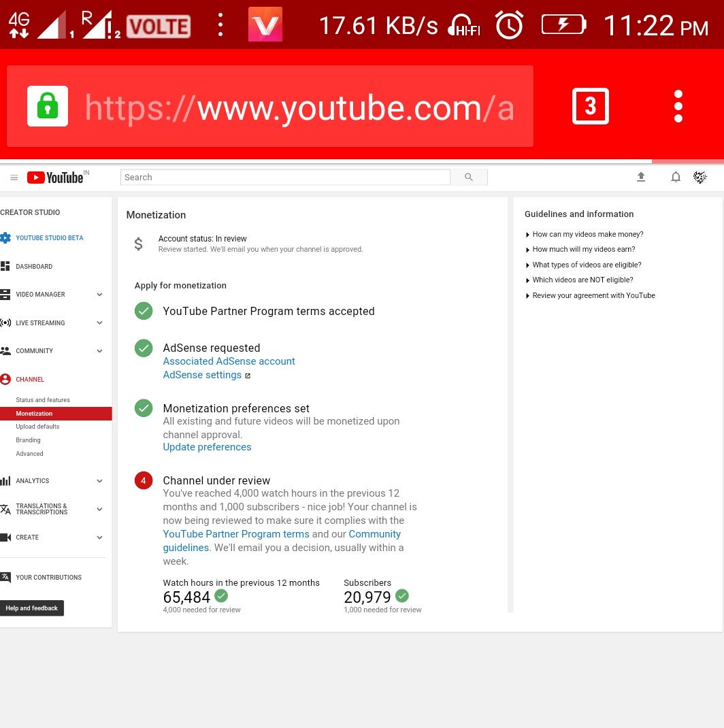
Task: Tap the browser URL address bar
Action: 270,106
